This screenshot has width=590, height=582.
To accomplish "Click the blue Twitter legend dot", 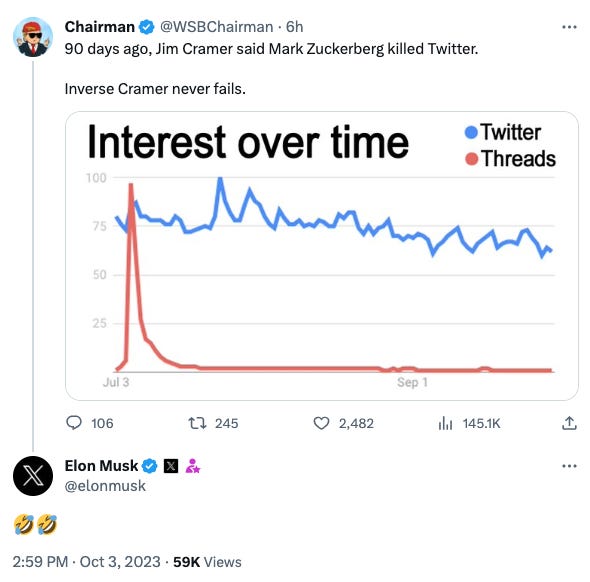I will coord(471,132).
